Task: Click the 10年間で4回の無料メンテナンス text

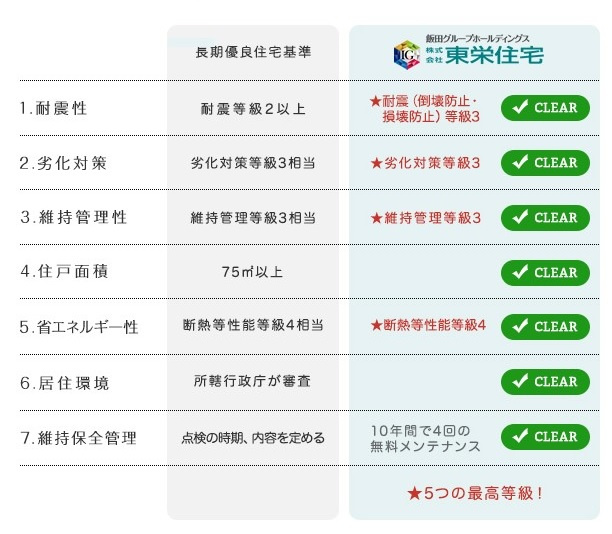Action: click(x=425, y=438)
